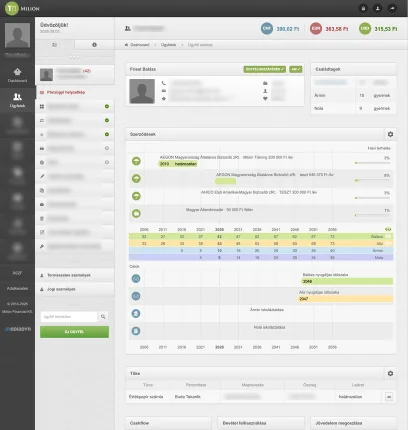408x430 pixels.
Task: Switch to the info tab under the greeting
Action: [x=94, y=45]
